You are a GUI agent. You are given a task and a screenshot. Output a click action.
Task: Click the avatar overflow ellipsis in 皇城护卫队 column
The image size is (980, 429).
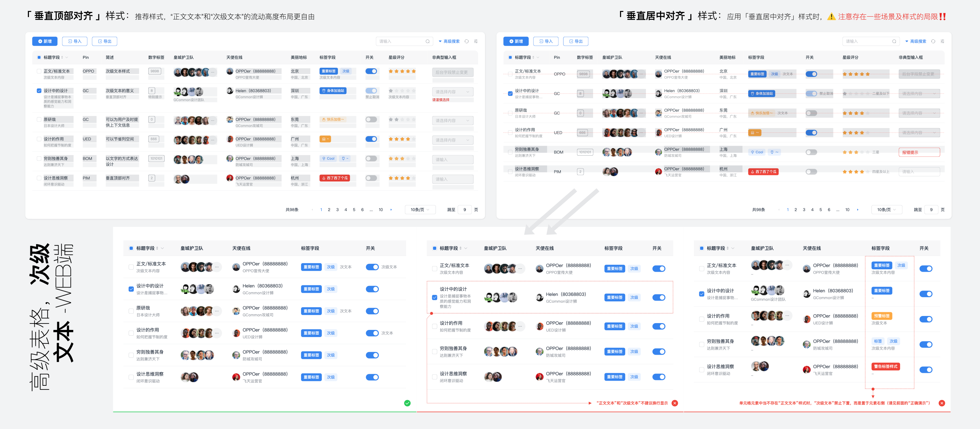click(x=213, y=72)
